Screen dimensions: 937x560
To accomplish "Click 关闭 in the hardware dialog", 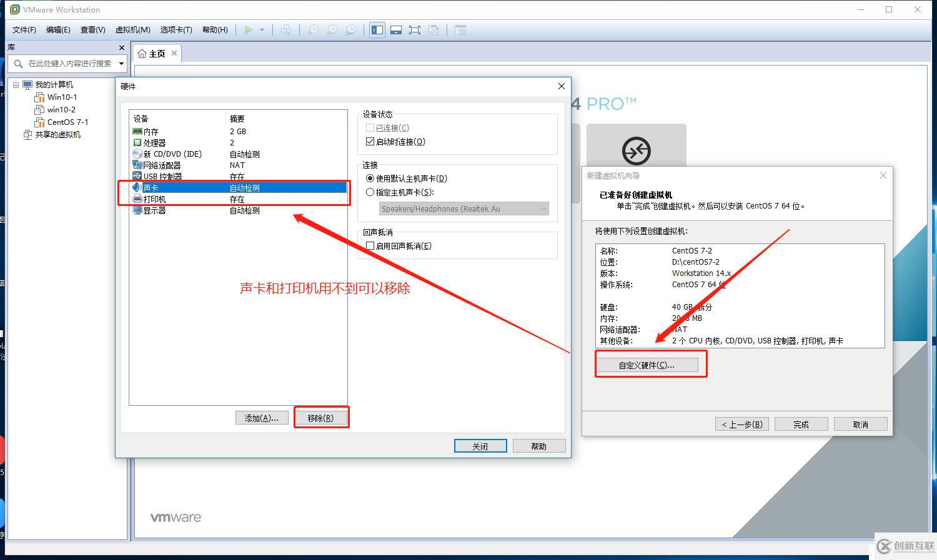I will 480,446.
